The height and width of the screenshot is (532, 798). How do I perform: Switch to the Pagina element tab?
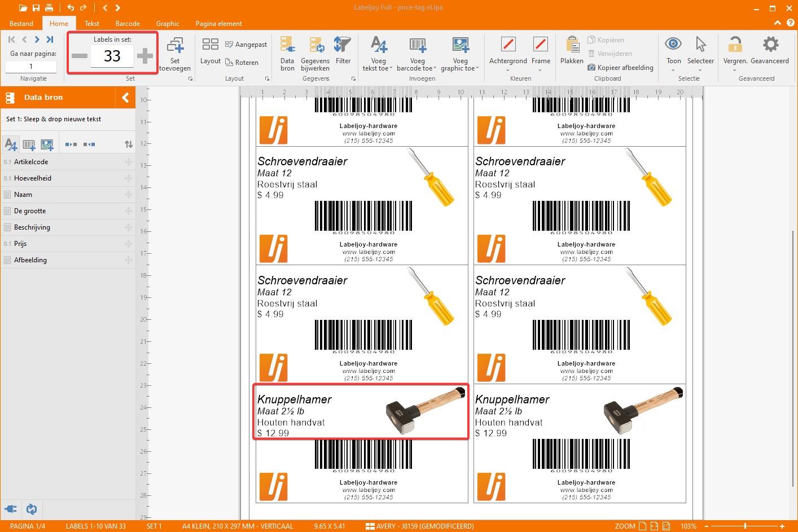(218, 23)
